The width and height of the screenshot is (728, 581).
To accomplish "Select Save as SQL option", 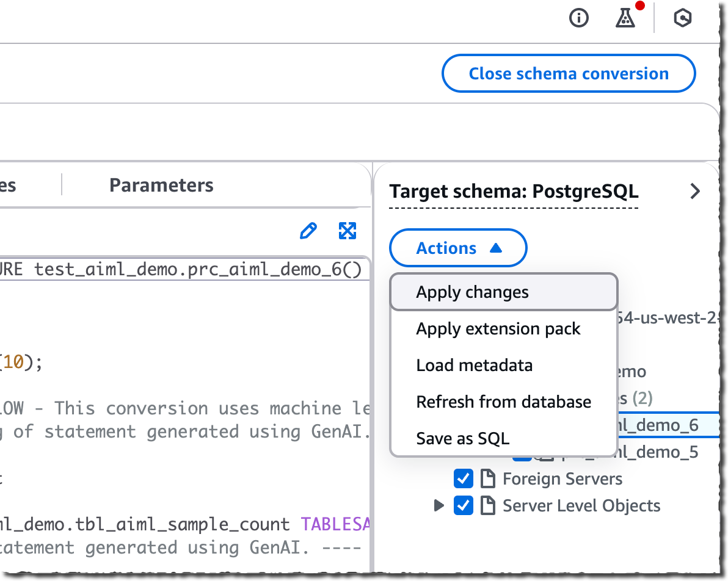I will click(x=462, y=439).
